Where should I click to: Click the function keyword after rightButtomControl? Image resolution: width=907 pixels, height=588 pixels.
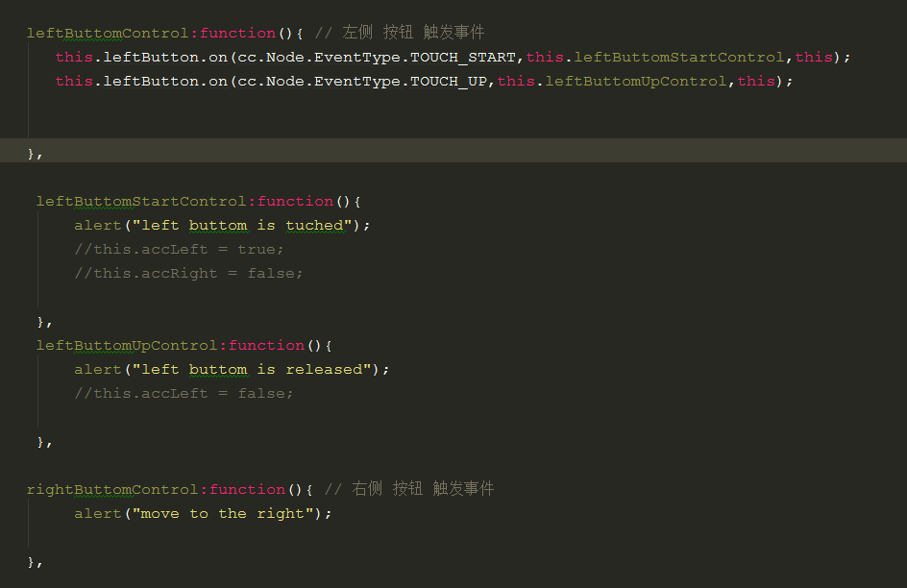247,489
